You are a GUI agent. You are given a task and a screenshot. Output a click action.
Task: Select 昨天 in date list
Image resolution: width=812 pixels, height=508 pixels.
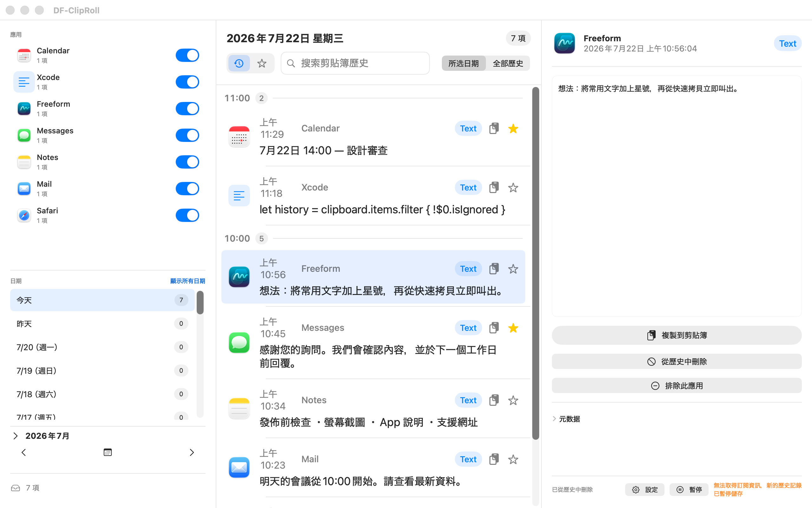[x=102, y=324]
